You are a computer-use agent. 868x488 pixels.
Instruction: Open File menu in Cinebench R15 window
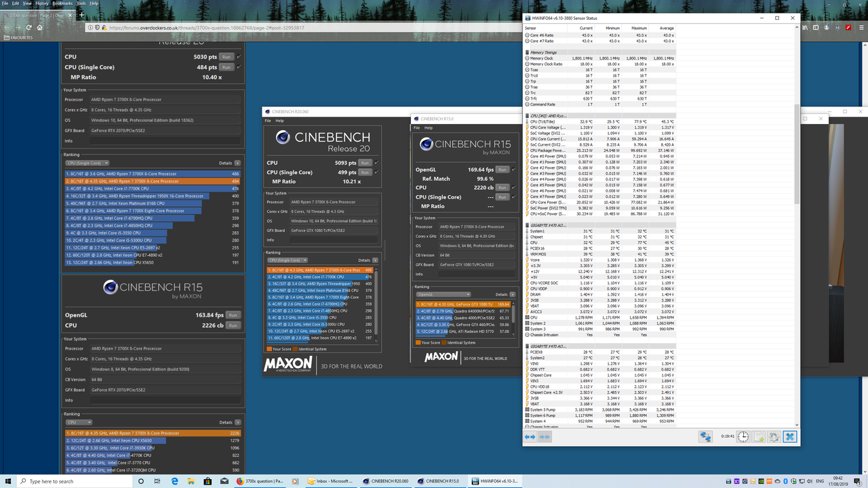[x=416, y=127]
